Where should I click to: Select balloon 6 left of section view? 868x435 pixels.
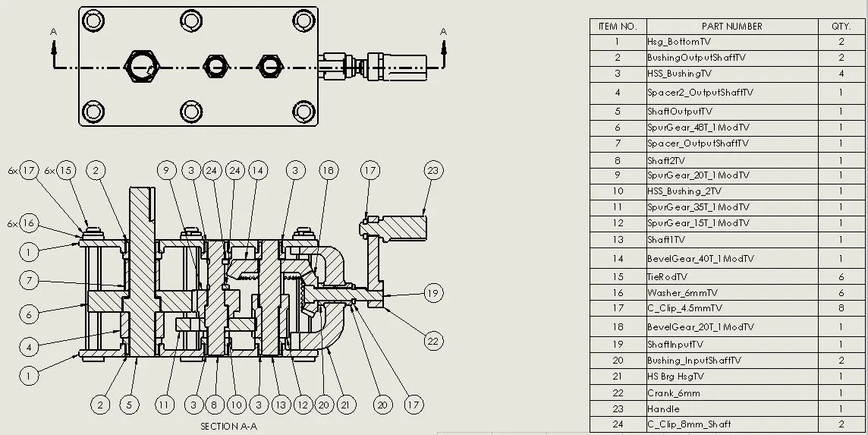(x=29, y=314)
